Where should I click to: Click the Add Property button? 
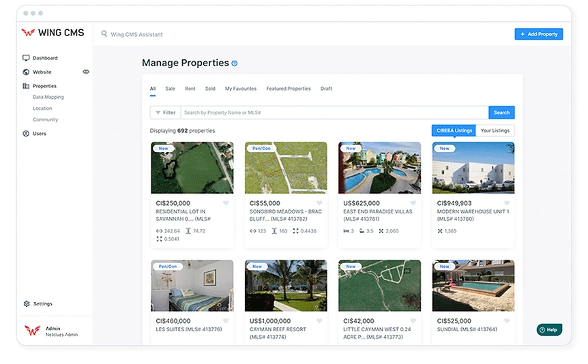[538, 33]
